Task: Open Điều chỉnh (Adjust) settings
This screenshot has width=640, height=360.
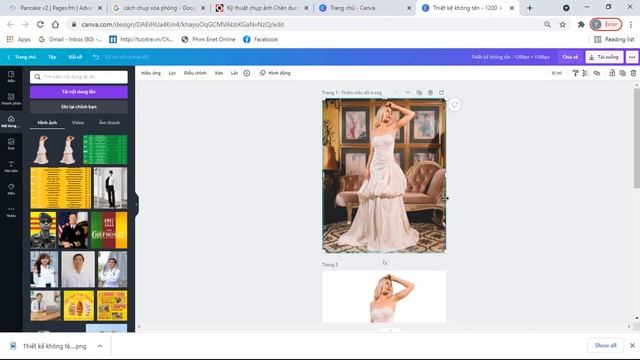Action: coord(195,73)
